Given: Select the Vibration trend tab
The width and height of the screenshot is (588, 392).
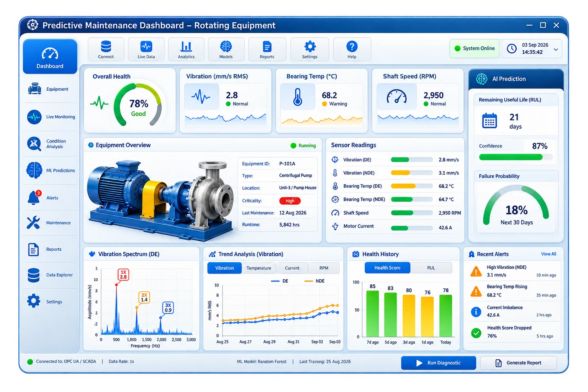Looking at the screenshot, I should [x=225, y=268].
